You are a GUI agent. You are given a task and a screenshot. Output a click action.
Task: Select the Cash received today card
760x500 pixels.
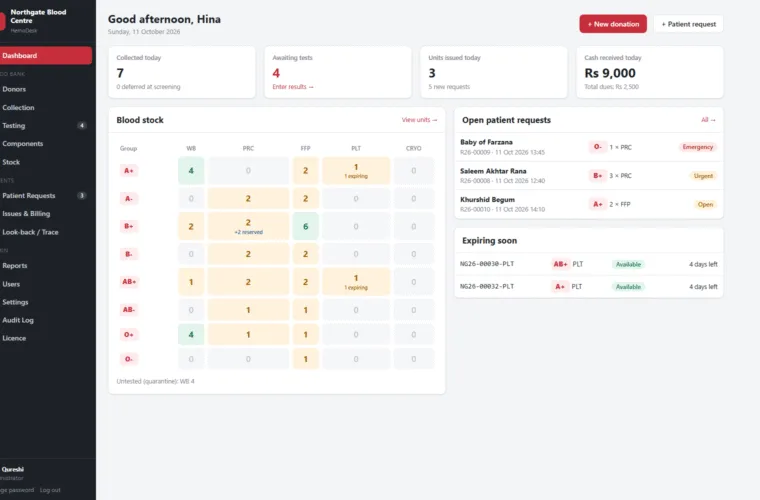[649, 72]
